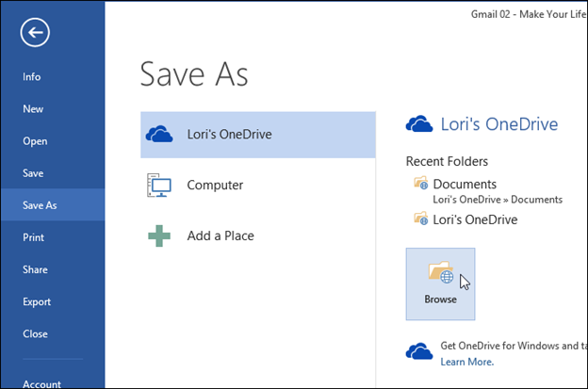Follow the Learn More link

point(466,362)
